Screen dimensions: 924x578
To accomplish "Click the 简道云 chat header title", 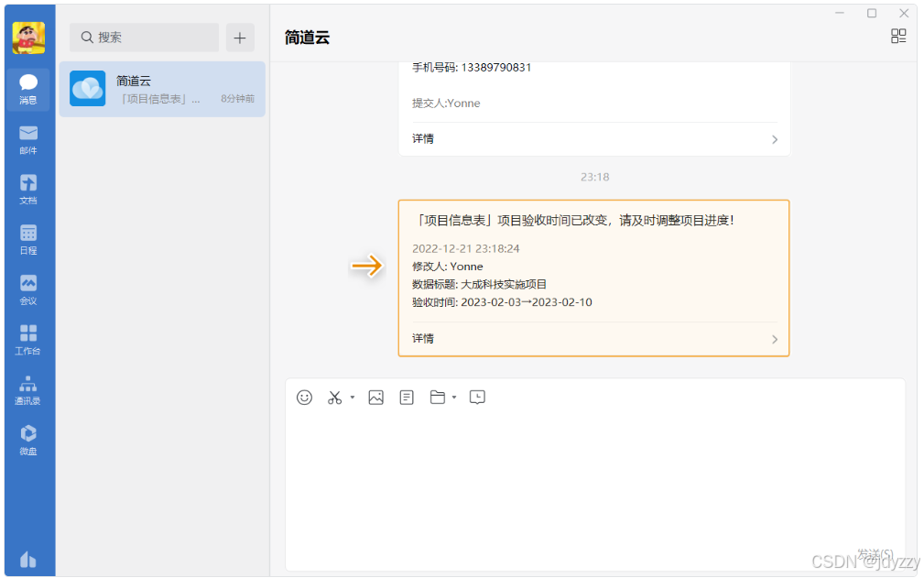I will point(307,38).
